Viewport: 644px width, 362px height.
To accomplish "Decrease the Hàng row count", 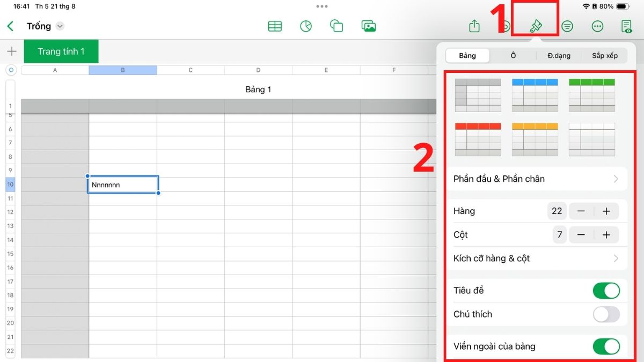I will click(581, 211).
